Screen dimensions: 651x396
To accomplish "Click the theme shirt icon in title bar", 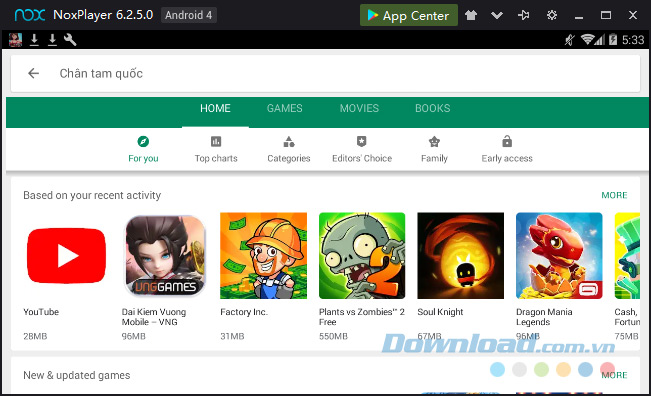I will (x=471, y=15).
